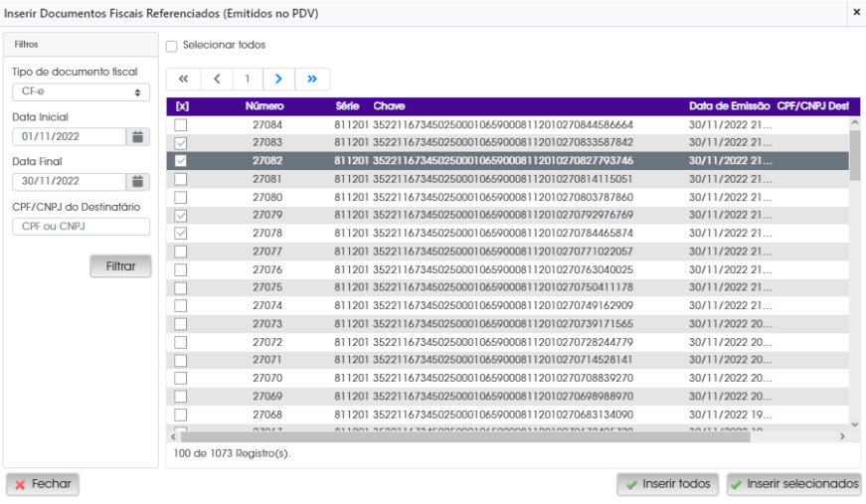Sort by the Data de Emissão header
The image size is (866, 504).
pyautogui.click(x=729, y=106)
